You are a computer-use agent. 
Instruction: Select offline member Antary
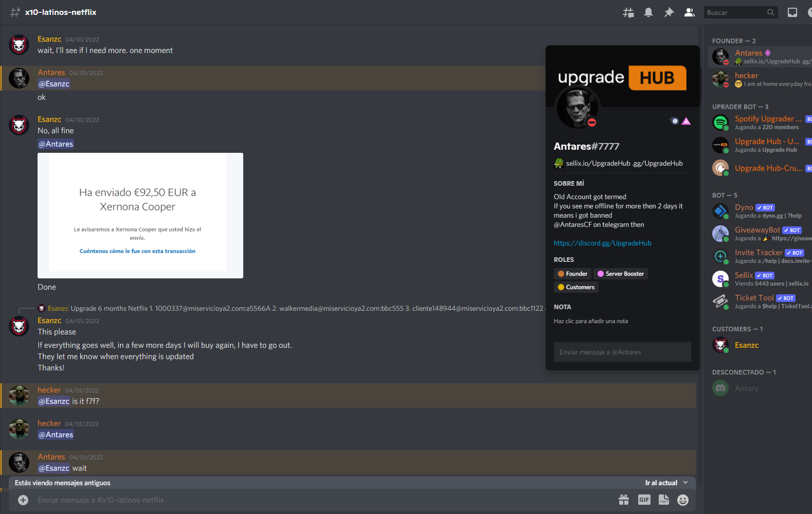coord(760,388)
